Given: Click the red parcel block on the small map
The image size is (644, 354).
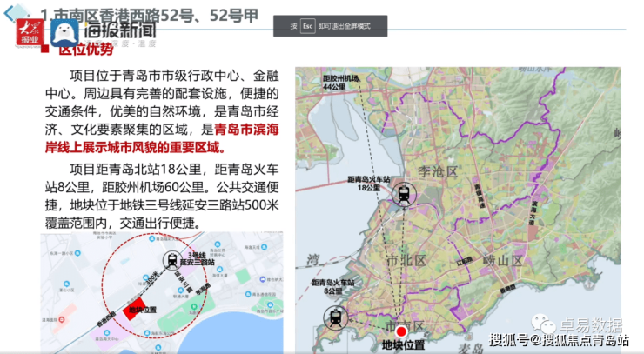Looking at the screenshot, I should click(x=132, y=309).
